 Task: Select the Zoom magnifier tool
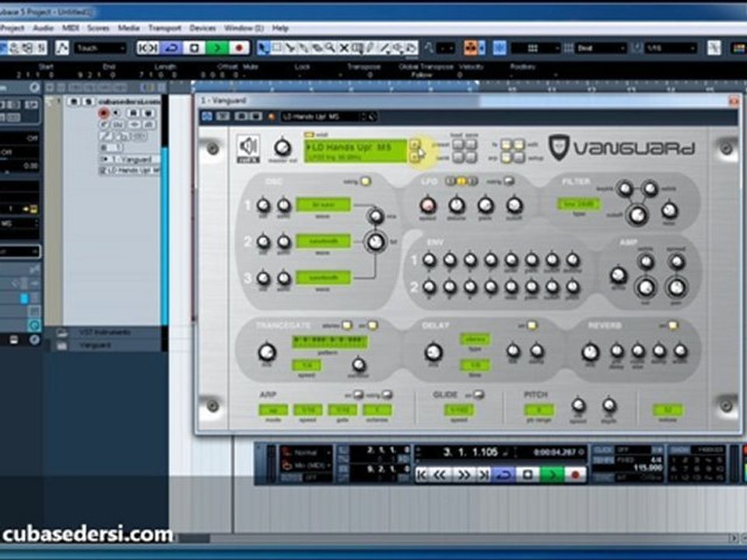coord(330,47)
